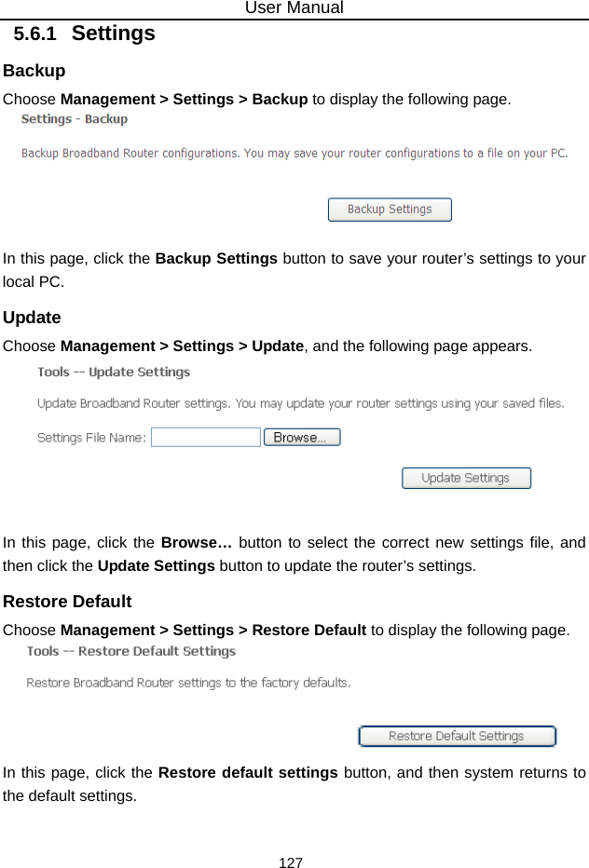
Task: Click Tools -- Restore Default Settings title
Action: [x=131, y=652]
